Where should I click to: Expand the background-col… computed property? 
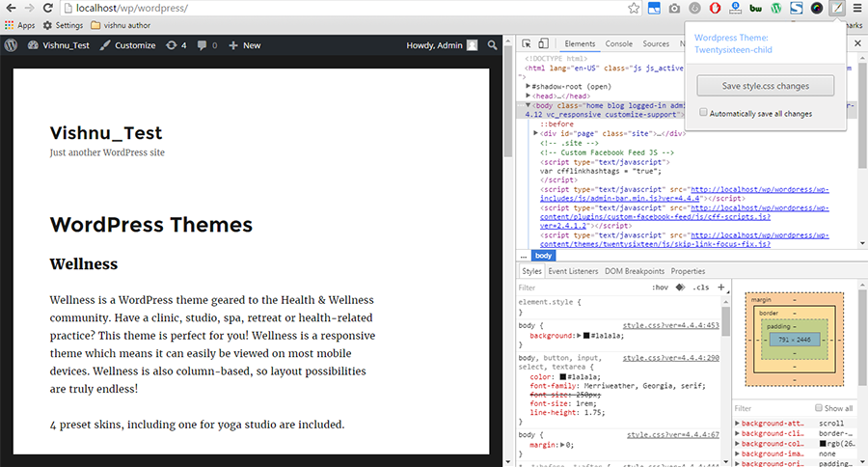click(x=737, y=444)
